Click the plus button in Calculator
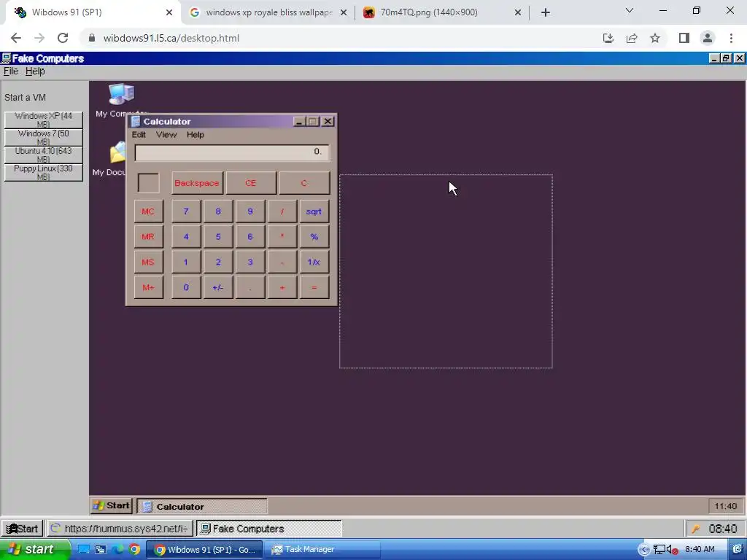Image resolution: width=747 pixels, height=560 pixels. 282,287
